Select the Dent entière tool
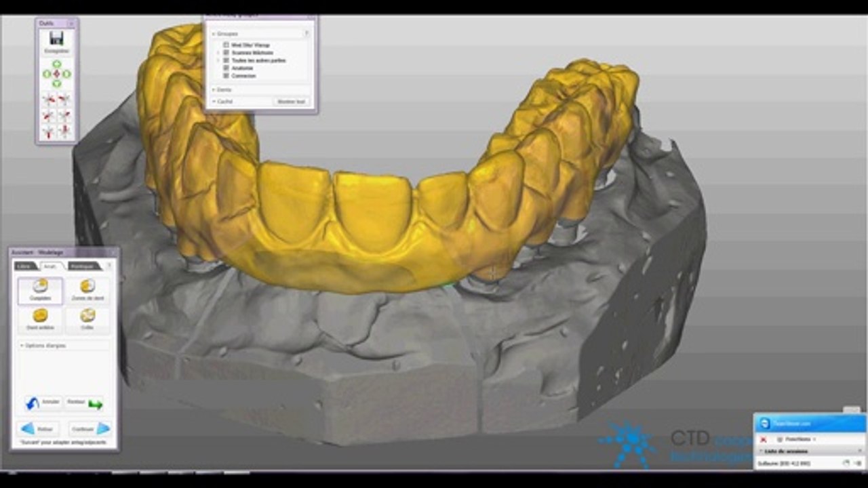The image size is (868, 488). pos(40,320)
